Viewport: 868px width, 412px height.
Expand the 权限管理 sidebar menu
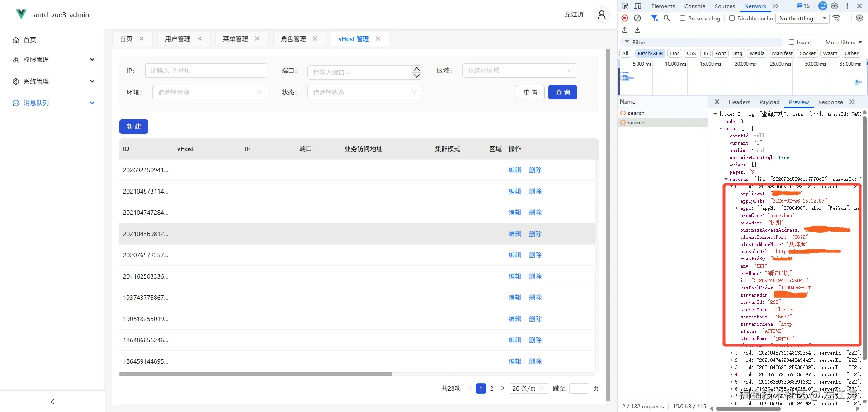[53, 60]
